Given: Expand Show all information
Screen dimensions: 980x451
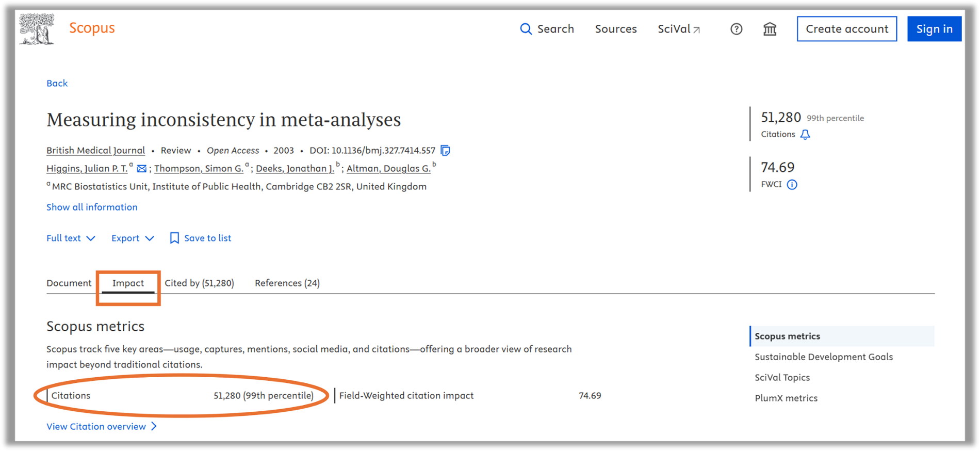Looking at the screenshot, I should (92, 207).
